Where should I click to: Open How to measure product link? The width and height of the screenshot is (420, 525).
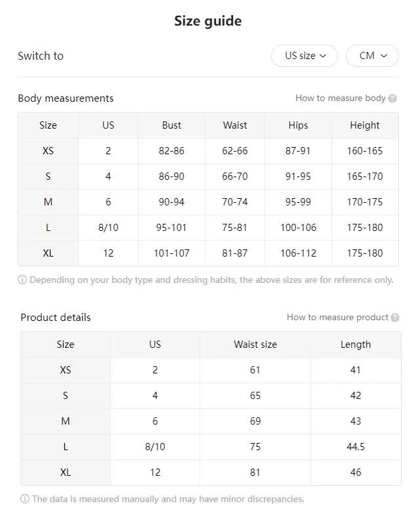coord(337,318)
